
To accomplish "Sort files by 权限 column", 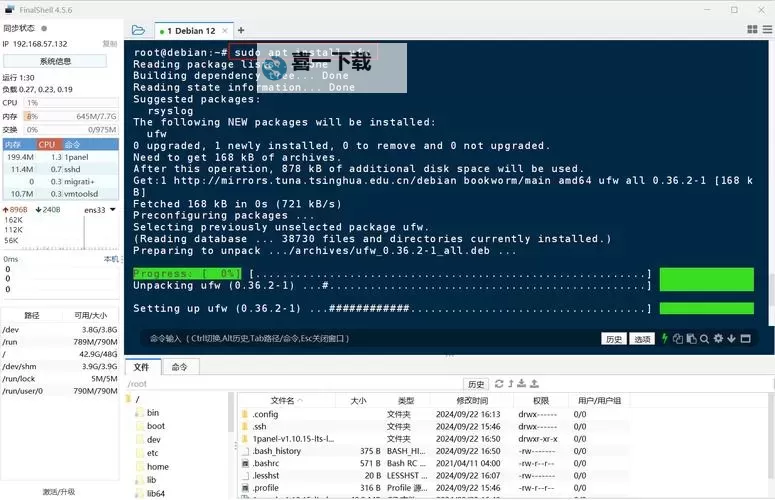I will (x=541, y=401).
